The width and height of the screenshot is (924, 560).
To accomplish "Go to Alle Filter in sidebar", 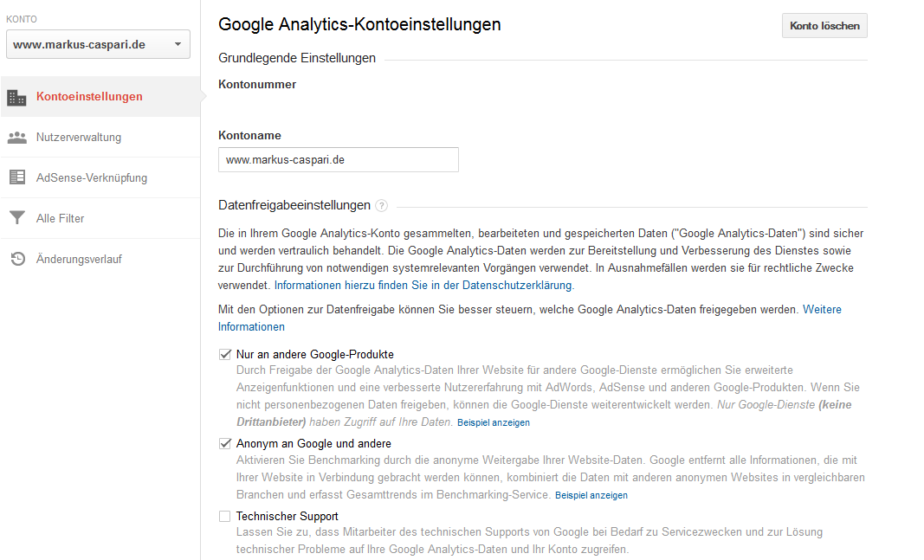I will click(61, 218).
